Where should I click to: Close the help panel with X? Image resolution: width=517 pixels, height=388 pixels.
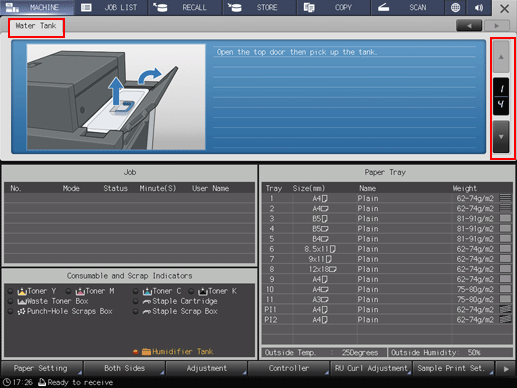pos(504,8)
